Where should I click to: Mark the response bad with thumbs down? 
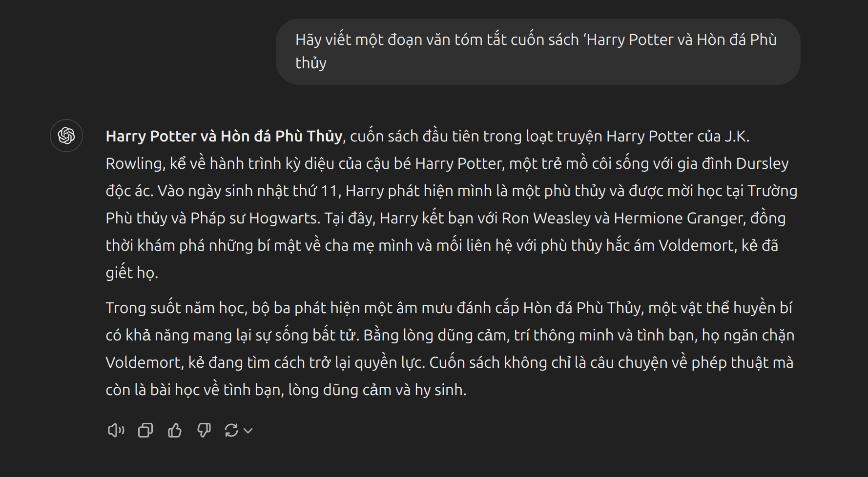204,430
